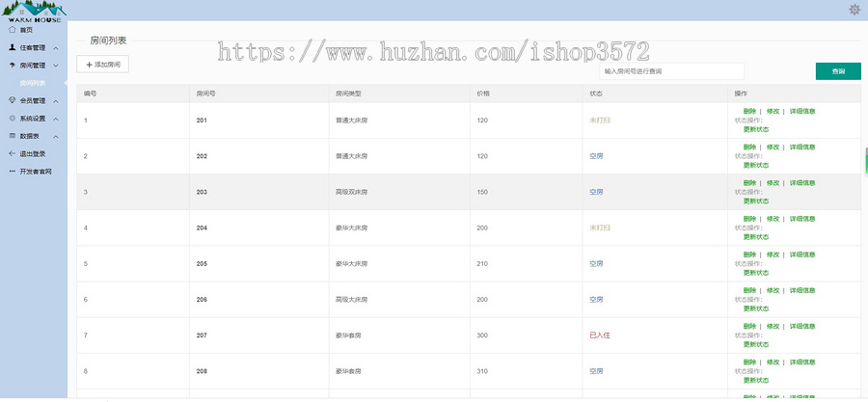Click 删除 for room 204

749,219
